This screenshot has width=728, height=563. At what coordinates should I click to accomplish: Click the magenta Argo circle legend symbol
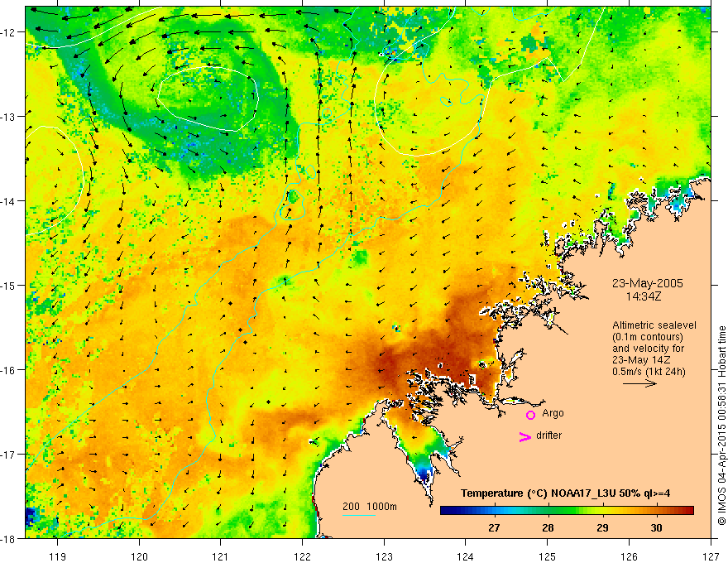(530, 415)
